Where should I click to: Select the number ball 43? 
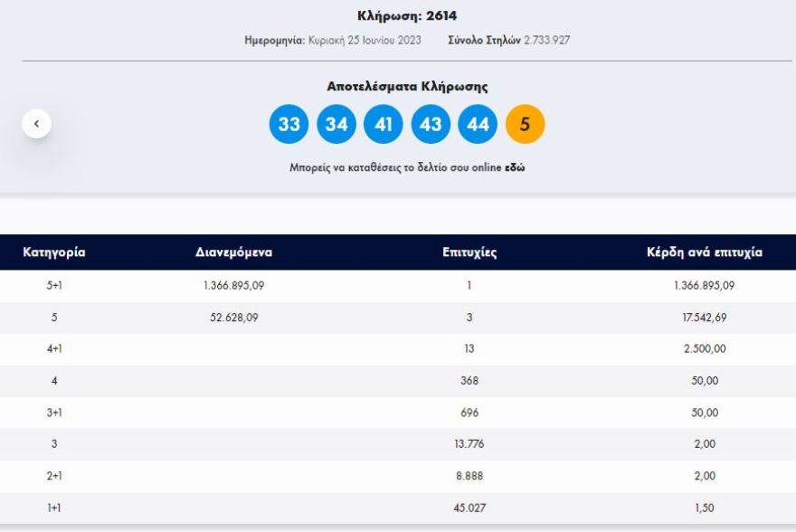(429, 124)
